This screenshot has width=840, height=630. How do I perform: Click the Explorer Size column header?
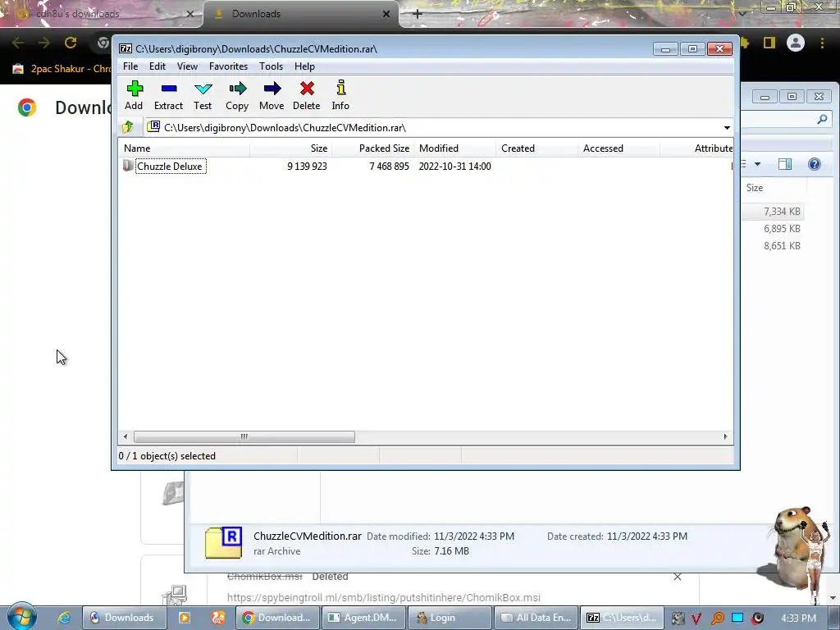774,188
